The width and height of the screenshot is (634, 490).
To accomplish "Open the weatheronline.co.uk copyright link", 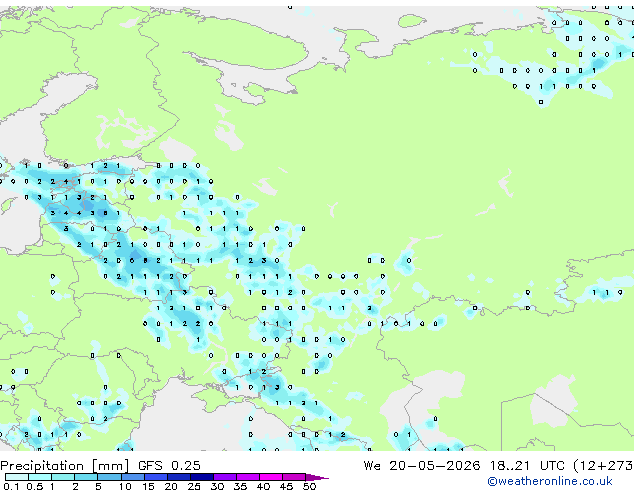I will (x=549, y=481).
